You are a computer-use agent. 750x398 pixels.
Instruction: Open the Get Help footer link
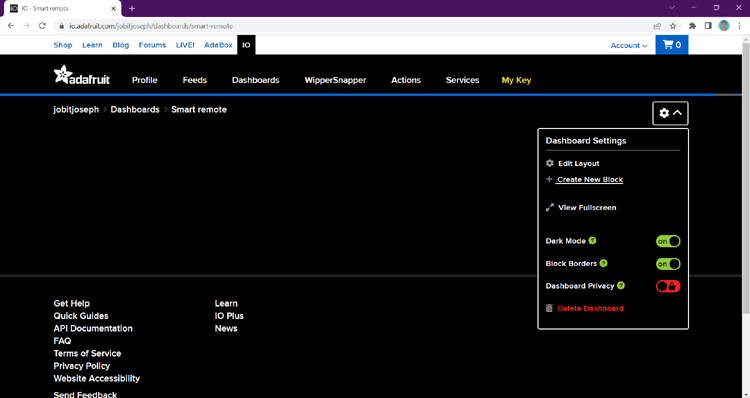(71, 303)
